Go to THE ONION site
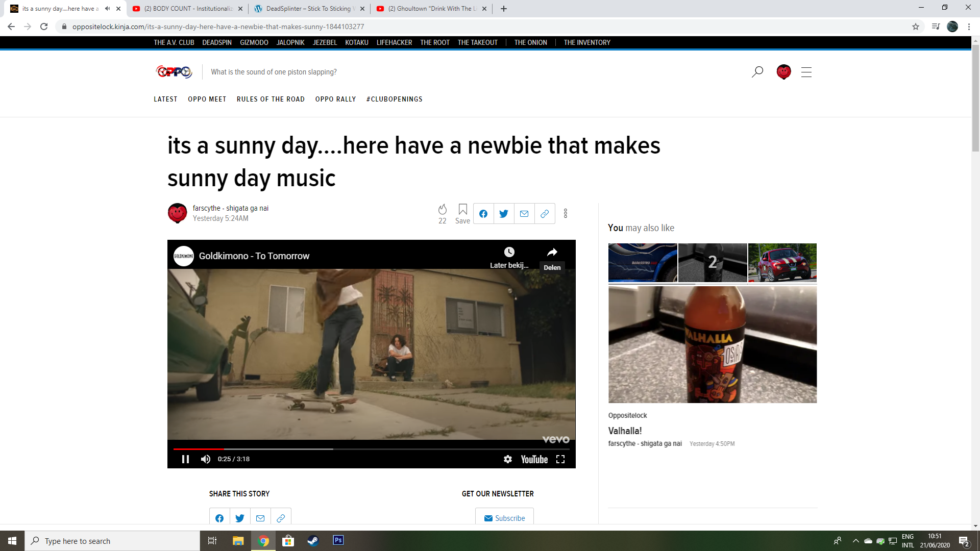Screen dimensions: 980x551 [x=531, y=42]
